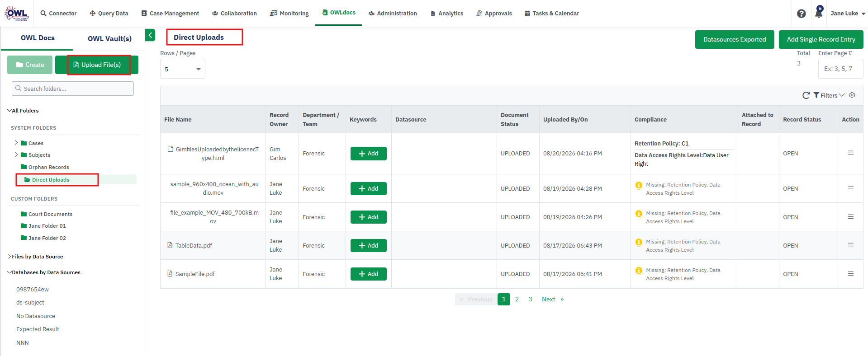Image resolution: width=868 pixels, height=356 pixels.
Task: Open the Analytics menu
Action: pos(447,14)
